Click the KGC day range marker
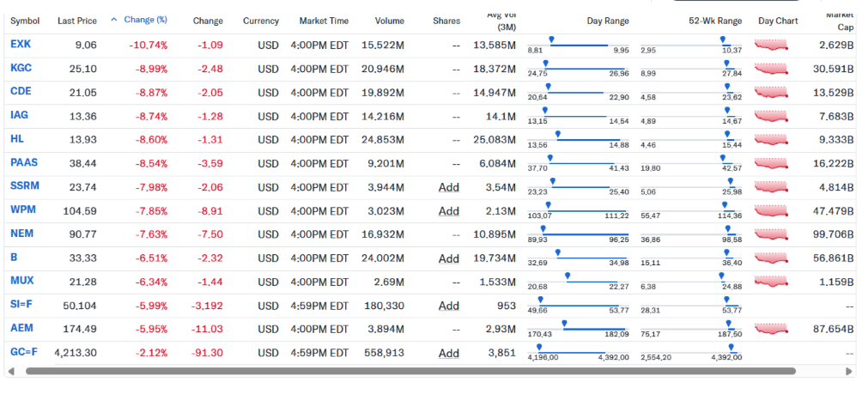Image resolution: width=868 pixels, height=394 pixels. pos(547,63)
